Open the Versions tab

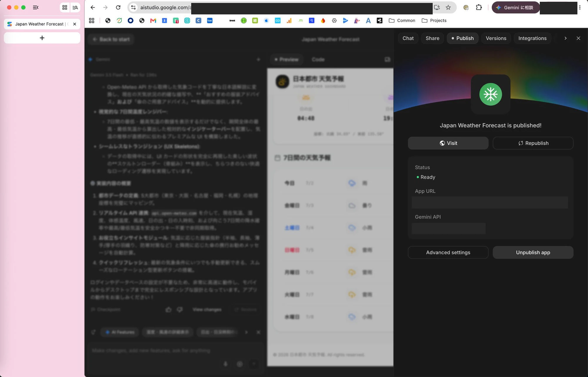point(496,38)
